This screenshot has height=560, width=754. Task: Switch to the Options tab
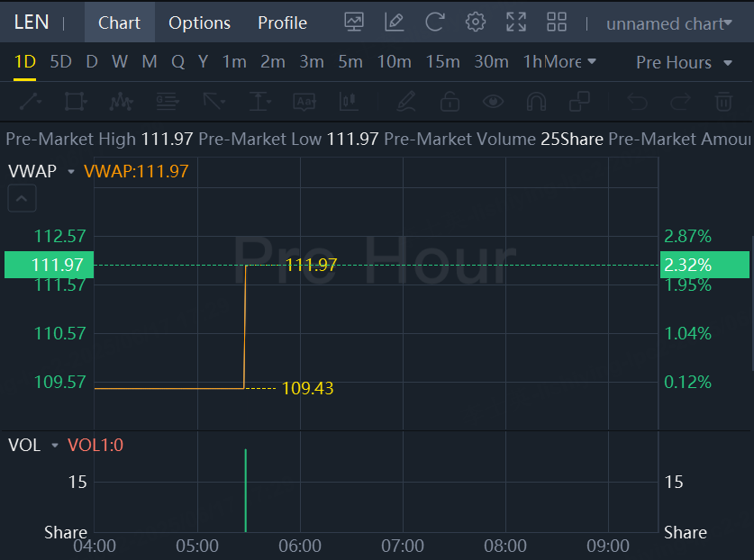pyautogui.click(x=199, y=23)
